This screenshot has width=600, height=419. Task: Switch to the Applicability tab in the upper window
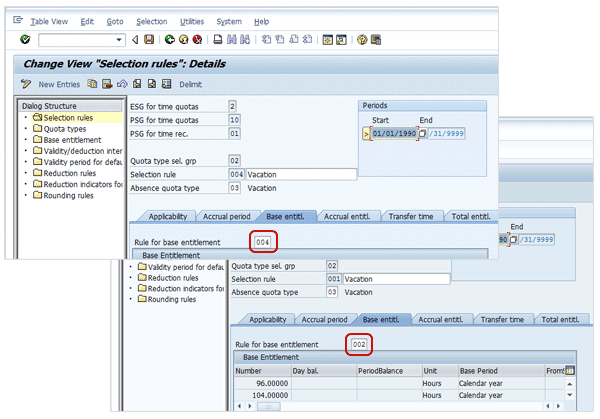[168, 217]
